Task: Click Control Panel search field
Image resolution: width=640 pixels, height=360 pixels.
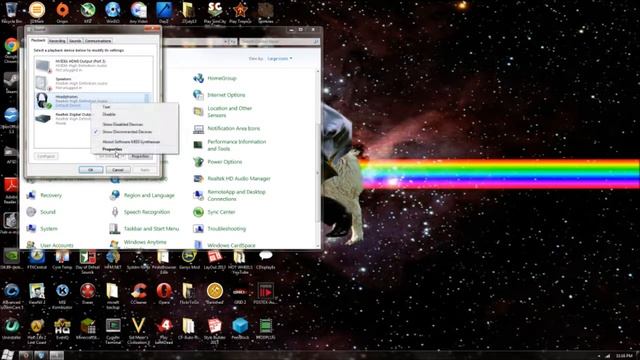Action: (x=280, y=42)
